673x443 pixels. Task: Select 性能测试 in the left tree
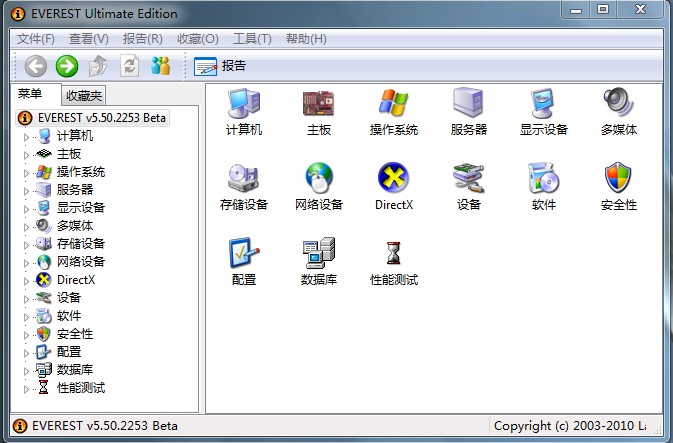81,388
